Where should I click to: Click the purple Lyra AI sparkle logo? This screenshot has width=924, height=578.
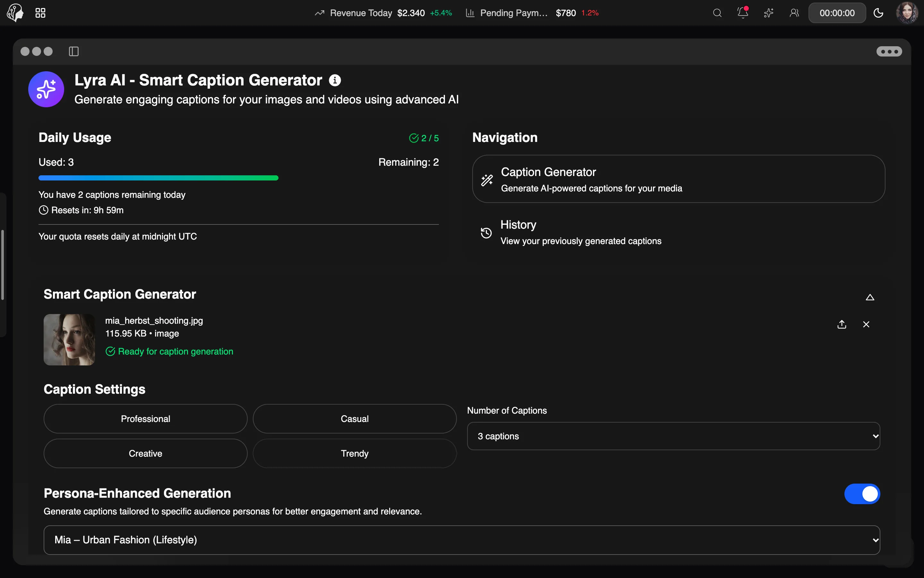point(46,89)
